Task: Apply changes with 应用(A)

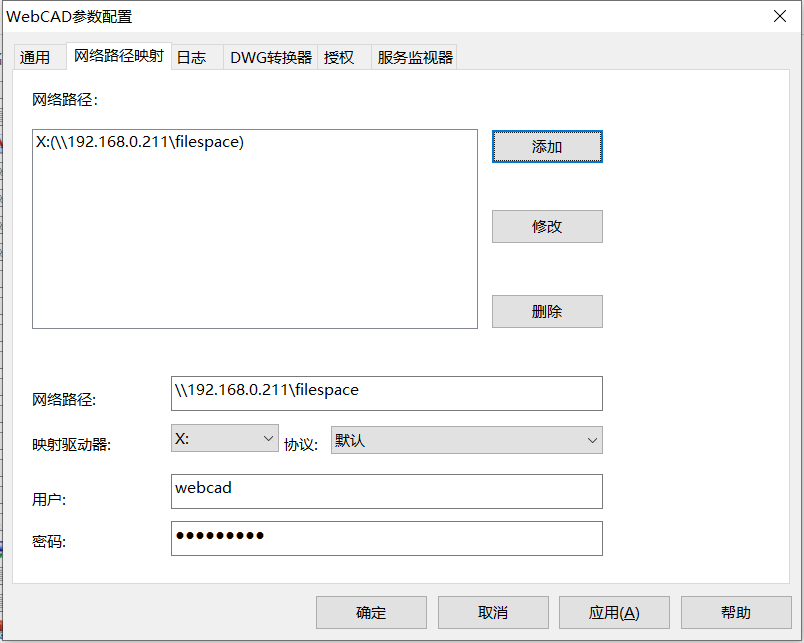Action: pos(614,612)
